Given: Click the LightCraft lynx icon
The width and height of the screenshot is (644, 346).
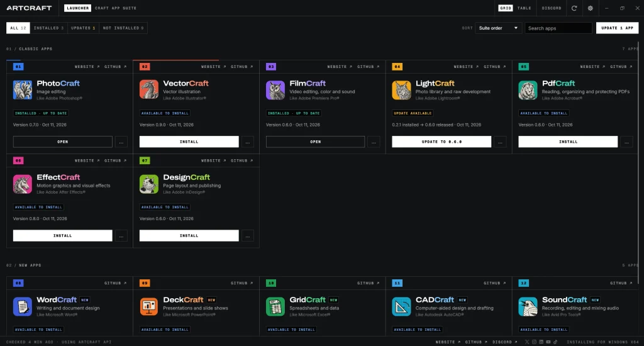Looking at the screenshot, I should click(x=401, y=90).
